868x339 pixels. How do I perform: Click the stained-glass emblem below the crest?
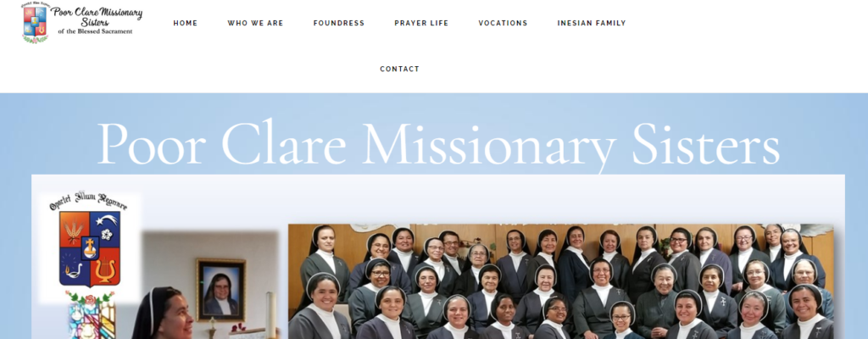tap(90, 320)
